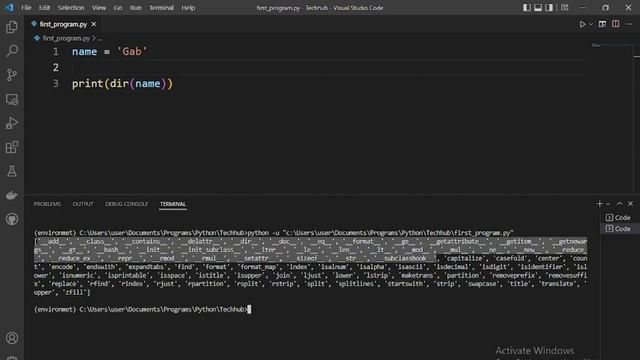Viewport: 640px width, 360px height.
Task: Open the Run and Debug view
Action: coord(12,123)
